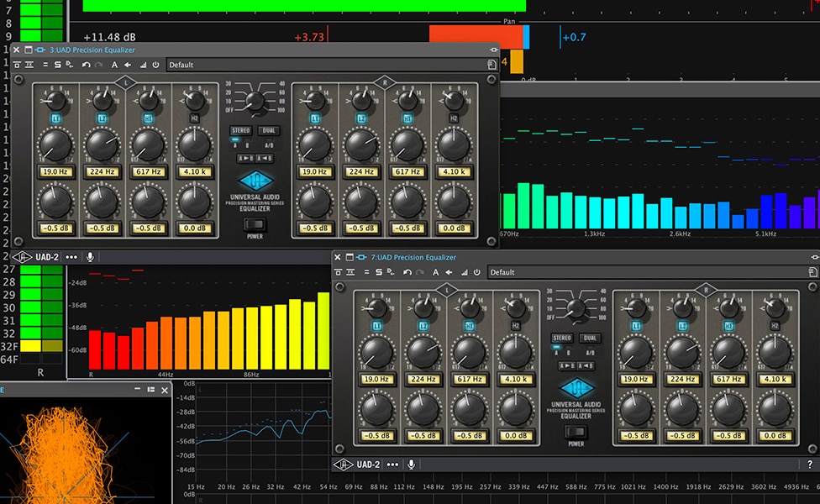This screenshot has height=504, width=820.
Task: Click the center high-pass filter knob in window 3
Action: pyautogui.click(x=255, y=100)
